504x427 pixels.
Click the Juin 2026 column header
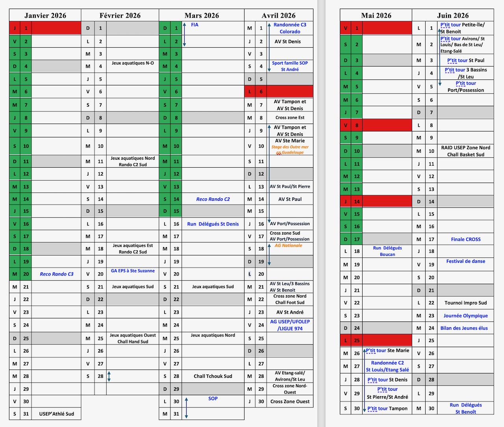(x=453, y=16)
